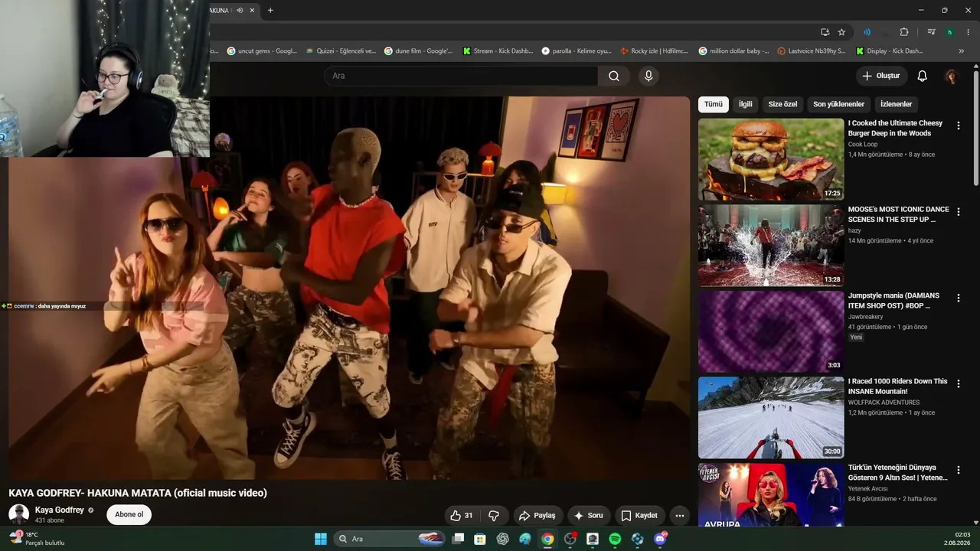The height and width of the screenshot is (551, 980).
Task: Open the Lastvoice Nb39hy bookmark
Action: 812,51
